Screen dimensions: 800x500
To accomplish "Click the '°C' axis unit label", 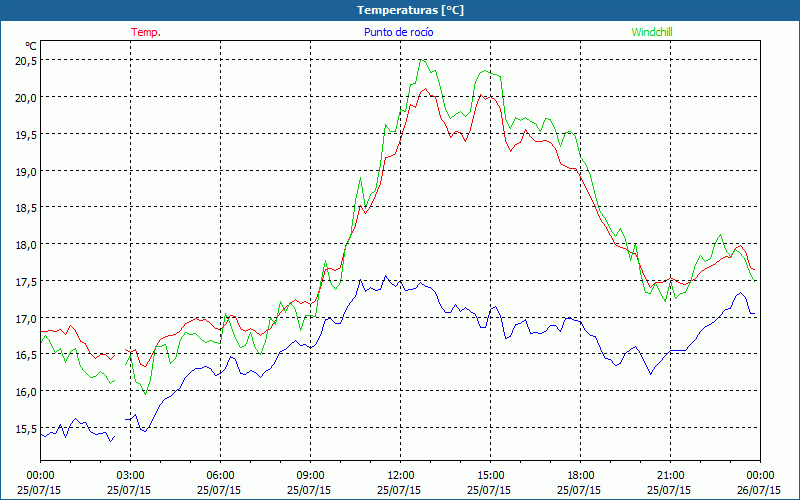I will point(31,46).
